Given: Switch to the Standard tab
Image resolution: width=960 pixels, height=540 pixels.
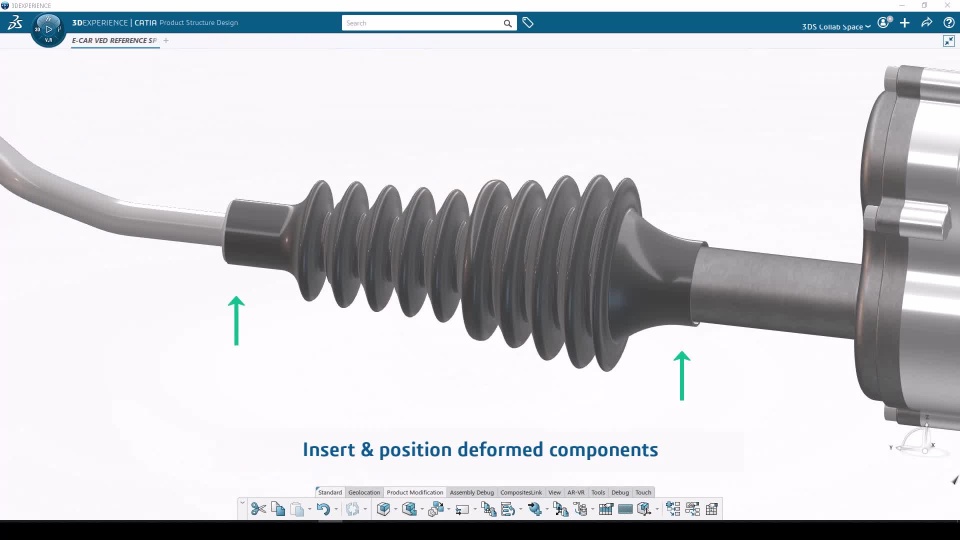Looking at the screenshot, I should [330, 492].
